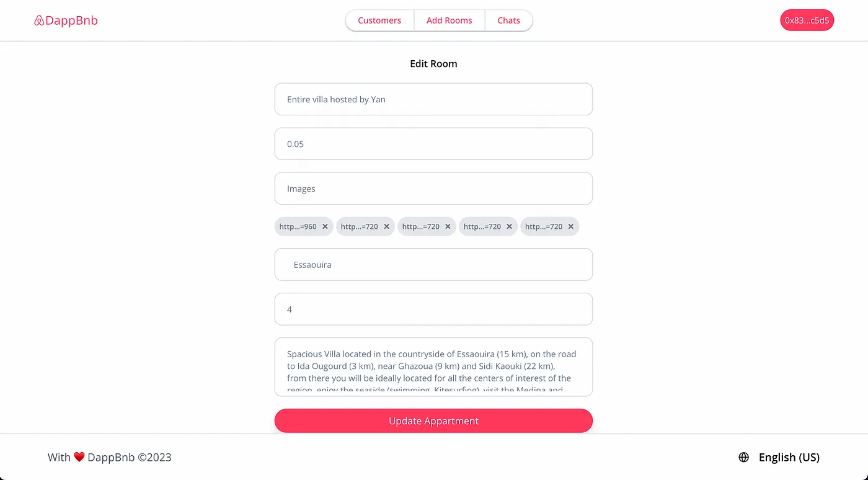Focus the room name field

tap(433, 99)
